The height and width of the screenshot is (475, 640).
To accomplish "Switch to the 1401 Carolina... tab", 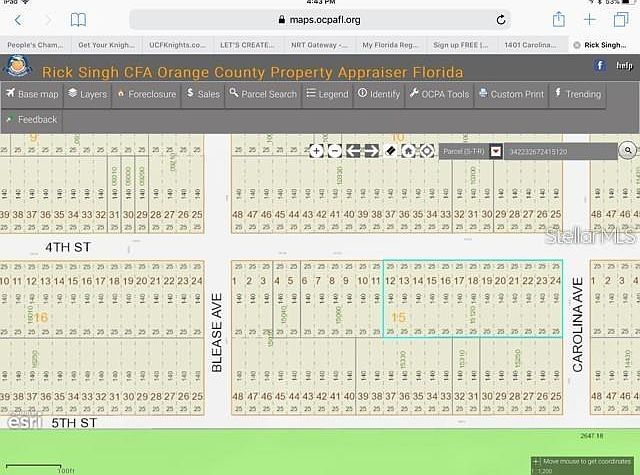I will (x=530, y=45).
